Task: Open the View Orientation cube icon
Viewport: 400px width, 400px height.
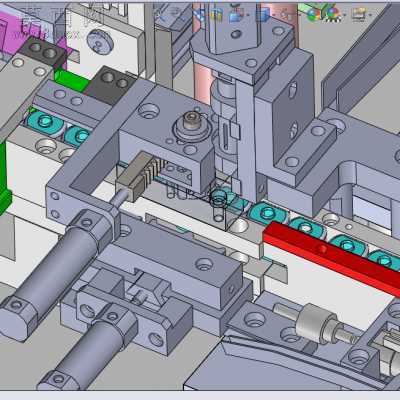Action: tap(235, 16)
